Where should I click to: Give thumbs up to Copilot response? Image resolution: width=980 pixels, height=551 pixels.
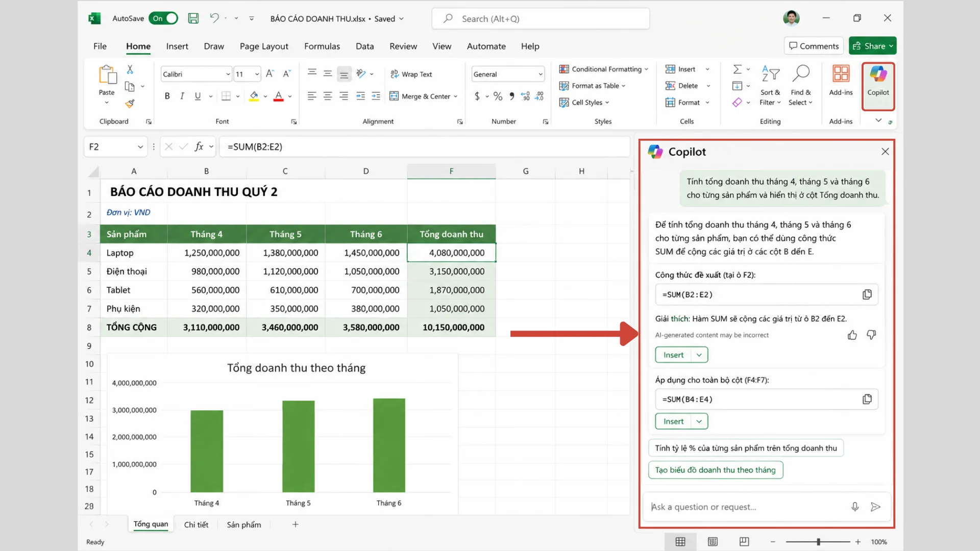(852, 335)
